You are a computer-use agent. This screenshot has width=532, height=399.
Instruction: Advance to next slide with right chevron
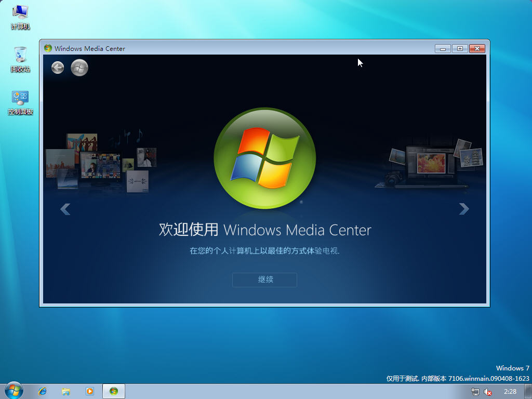[464, 209]
